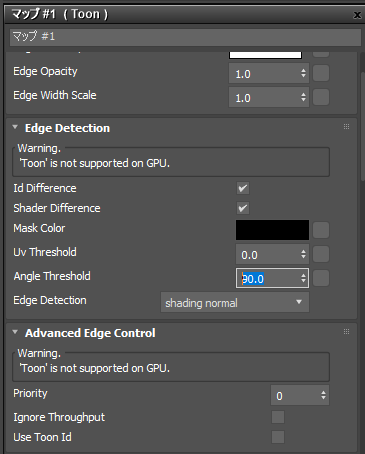
Task: Click the Edge Opacity spinner arrows
Action: click(303, 73)
